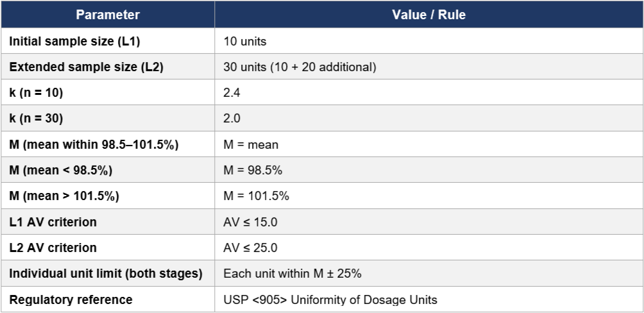
Task: Select the Each unit within M ± 25% cell
Action: click(x=428, y=274)
